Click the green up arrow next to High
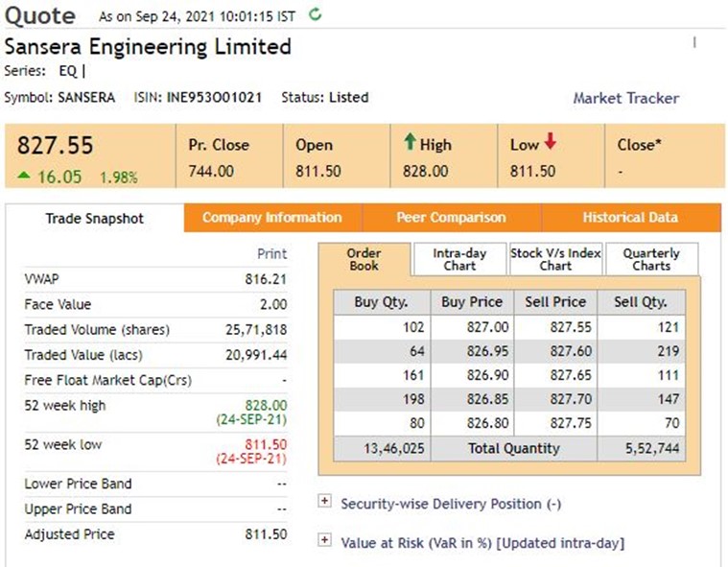 click(410, 143)
